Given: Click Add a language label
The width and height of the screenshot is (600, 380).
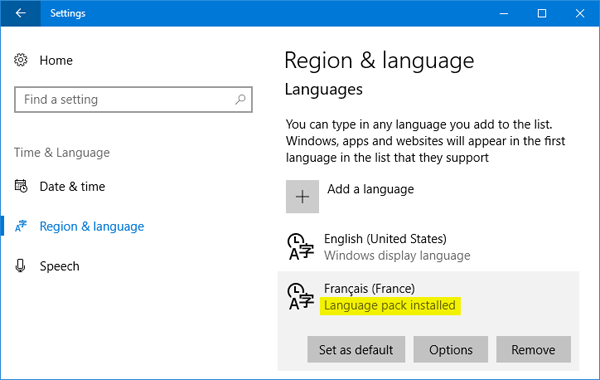Looking at the screenshot, I should click(370, 189).
